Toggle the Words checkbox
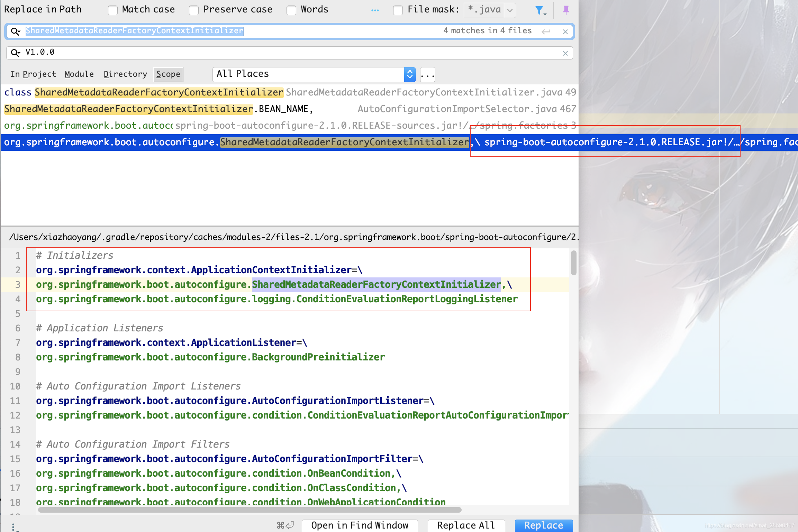 (291, 10)
